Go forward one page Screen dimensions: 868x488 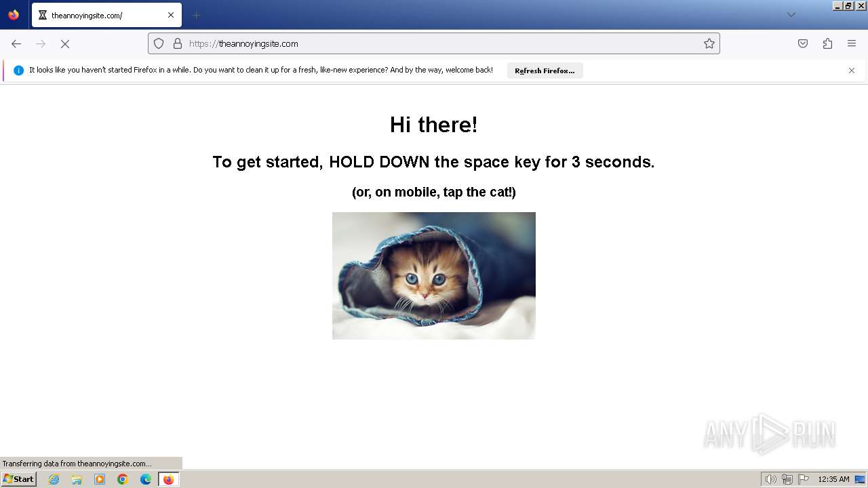[41, 43]
